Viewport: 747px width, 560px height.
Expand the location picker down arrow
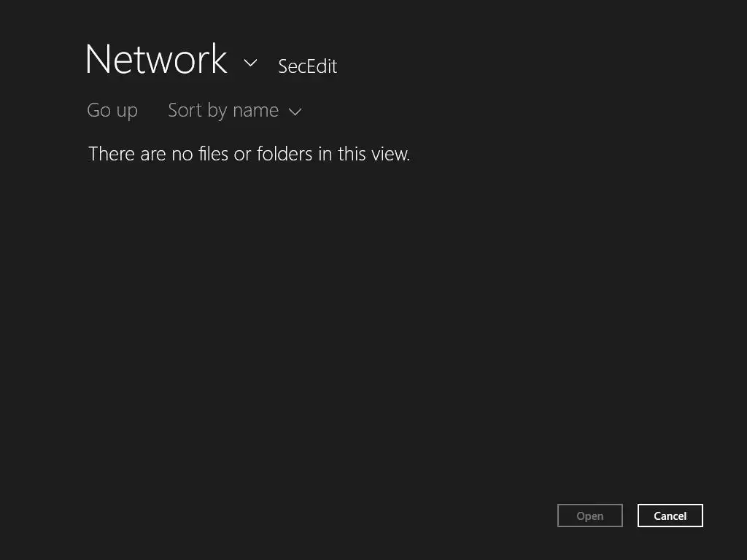250,63
